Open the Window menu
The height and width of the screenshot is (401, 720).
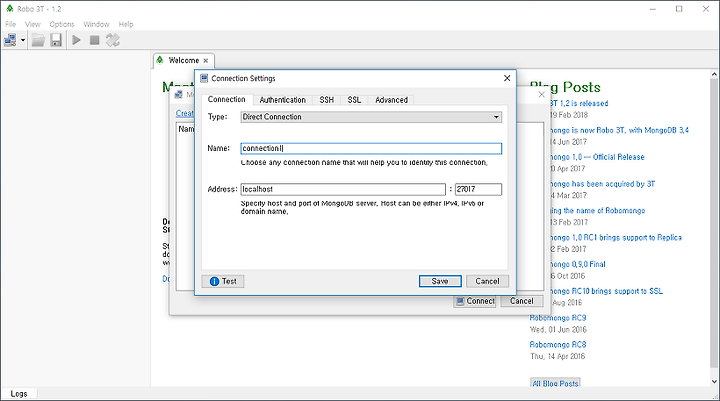pos(96,24)
